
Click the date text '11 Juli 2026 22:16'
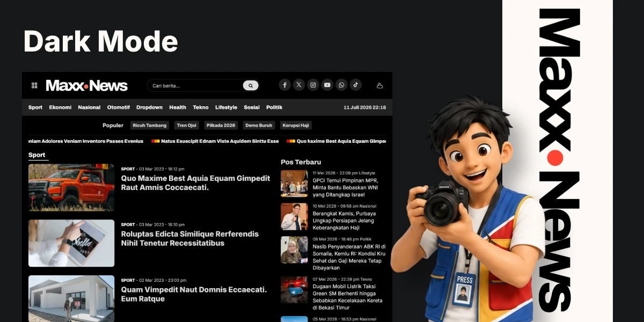365,107
